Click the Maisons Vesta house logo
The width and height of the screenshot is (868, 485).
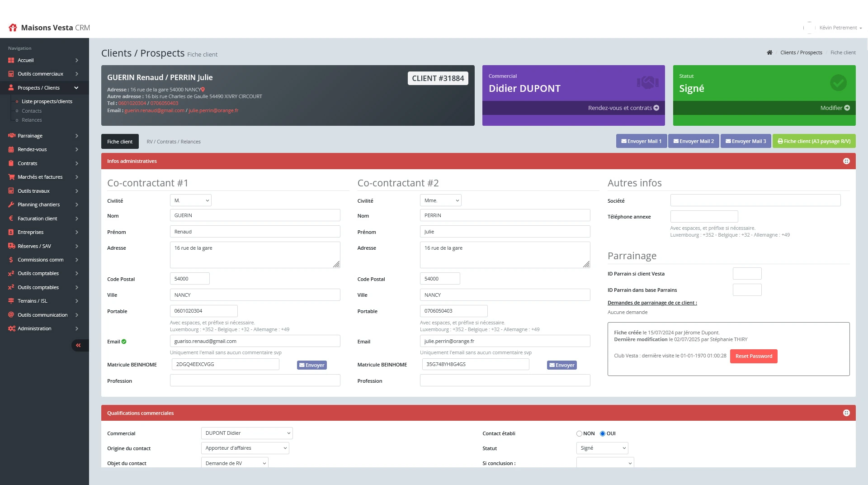pyautogui.click(x=13, y=28)
